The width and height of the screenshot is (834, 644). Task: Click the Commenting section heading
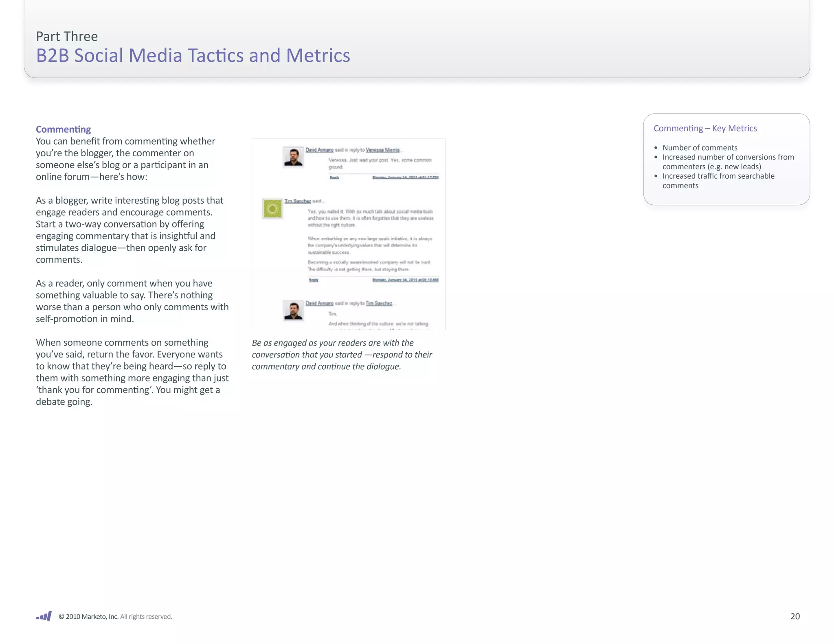(63, 129)
